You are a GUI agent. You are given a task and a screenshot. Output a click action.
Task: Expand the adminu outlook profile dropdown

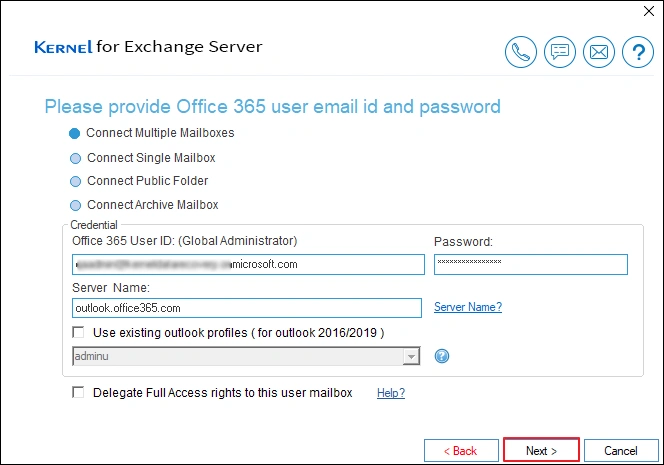tap(411, 357)
